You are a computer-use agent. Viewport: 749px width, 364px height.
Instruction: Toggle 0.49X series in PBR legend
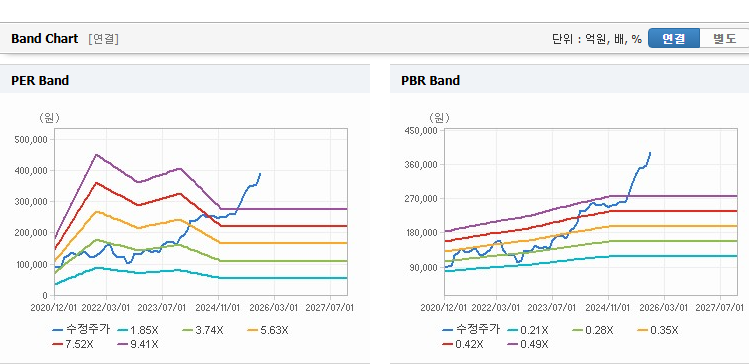click(528, 344)
